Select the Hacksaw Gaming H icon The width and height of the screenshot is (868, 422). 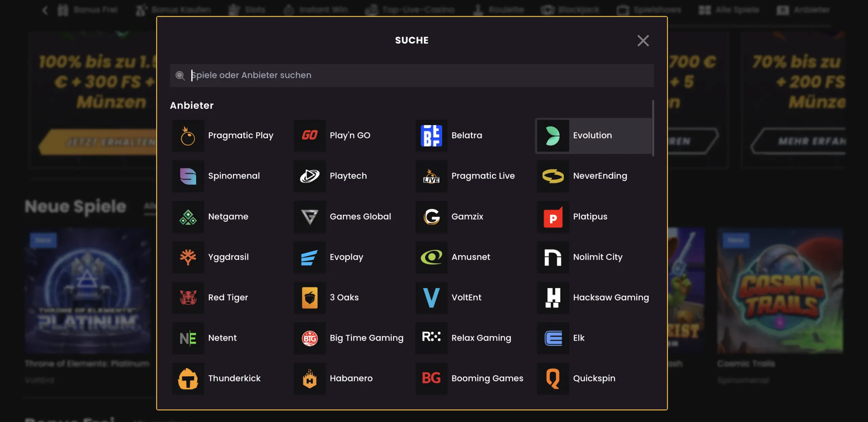(x=553, y=298)
